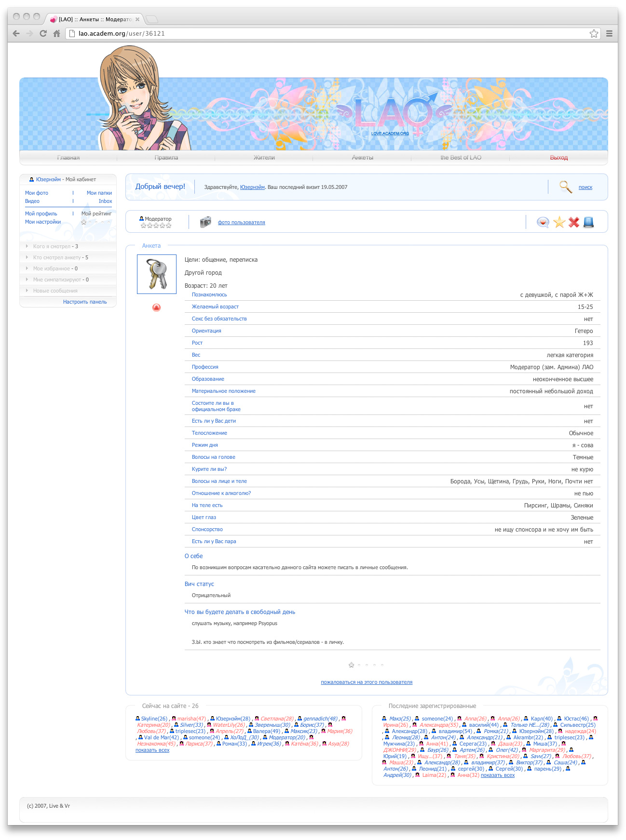
Task: Click Юзернэйм link in Мой кабинет header
Action: (x=48, y=179)
